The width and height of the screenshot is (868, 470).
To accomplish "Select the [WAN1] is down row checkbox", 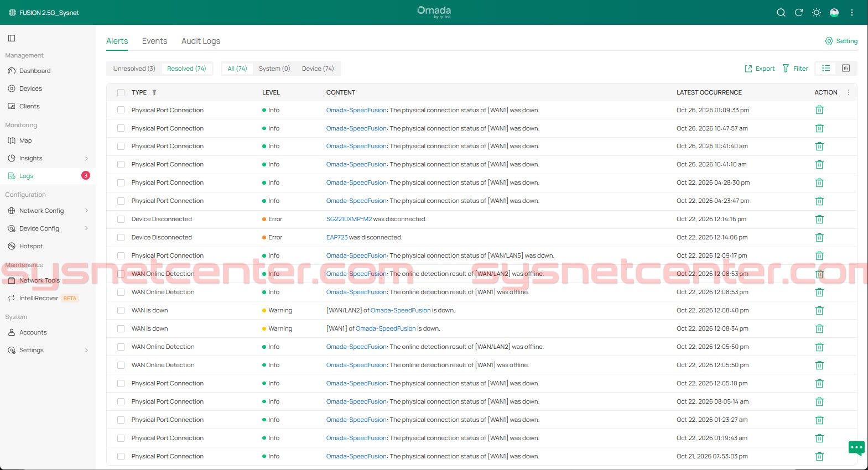I will (x=121, y=328).
